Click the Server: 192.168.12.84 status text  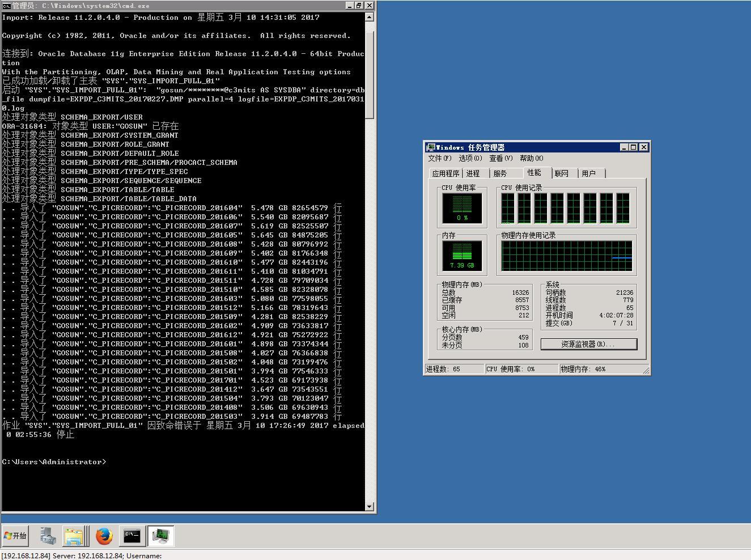(87, 555)
